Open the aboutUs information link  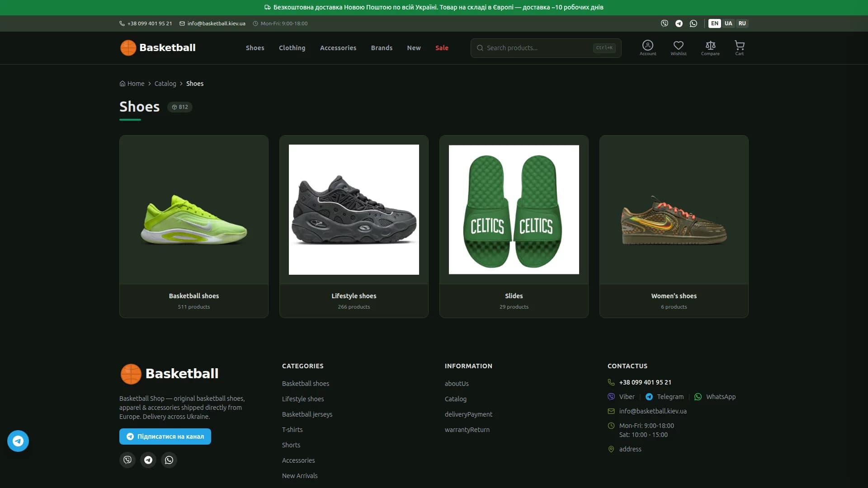(x=457, y=384)
